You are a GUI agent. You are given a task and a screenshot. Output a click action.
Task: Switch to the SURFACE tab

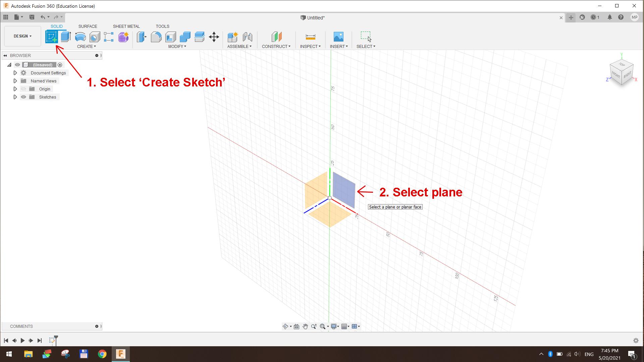[88, 26]
